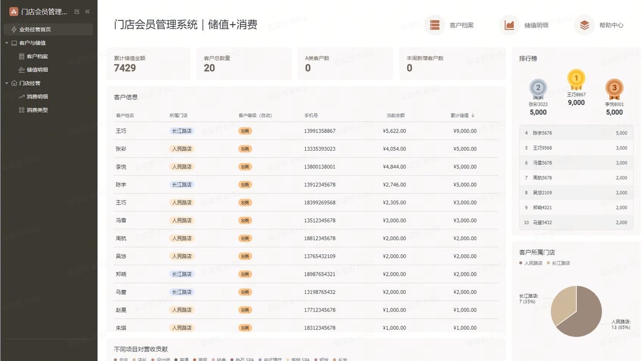Click the edit icon beside app title

coord(77,11)
